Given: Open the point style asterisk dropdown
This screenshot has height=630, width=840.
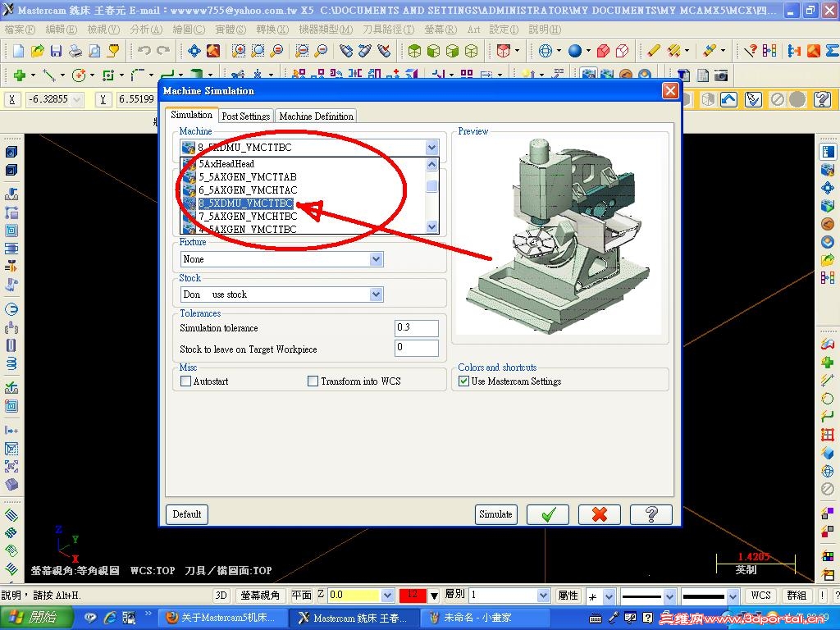Looking at the screenshot, I should (609, 596).
